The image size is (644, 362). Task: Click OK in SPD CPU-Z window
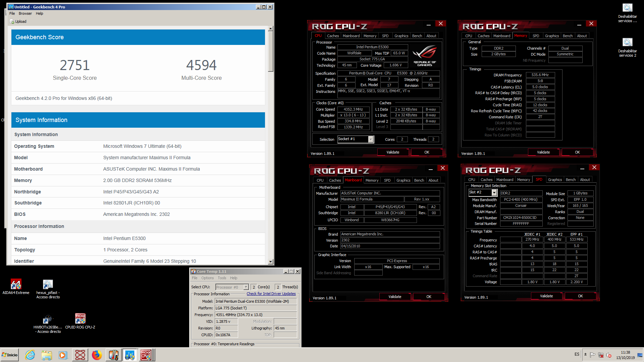pyautogui.click(x=580, y=296)
